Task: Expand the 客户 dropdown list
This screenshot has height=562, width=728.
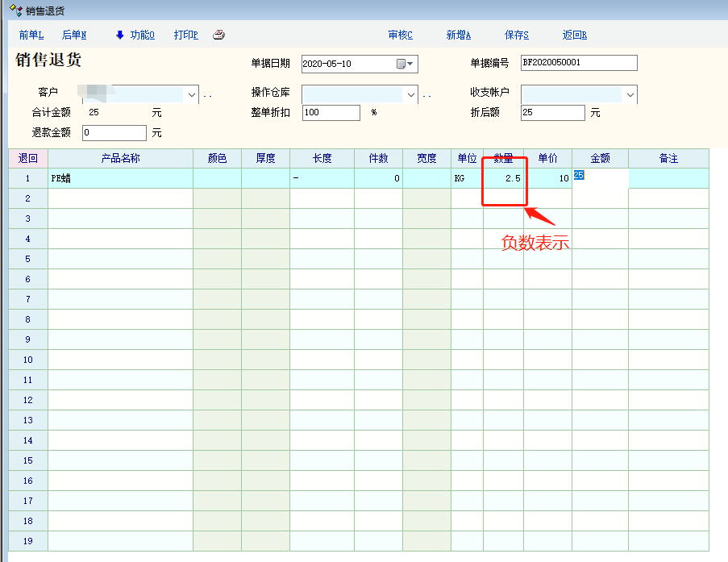Action: click(x=192, y=95)
